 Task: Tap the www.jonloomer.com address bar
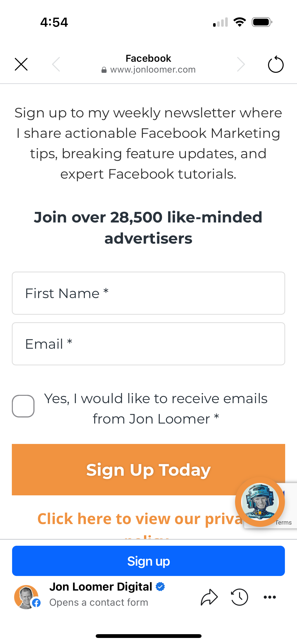tap(148, 69)
